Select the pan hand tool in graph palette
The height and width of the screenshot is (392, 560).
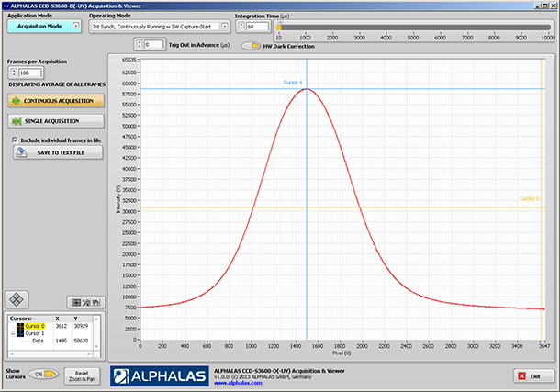pyautogui.click(x=95, y=301)
